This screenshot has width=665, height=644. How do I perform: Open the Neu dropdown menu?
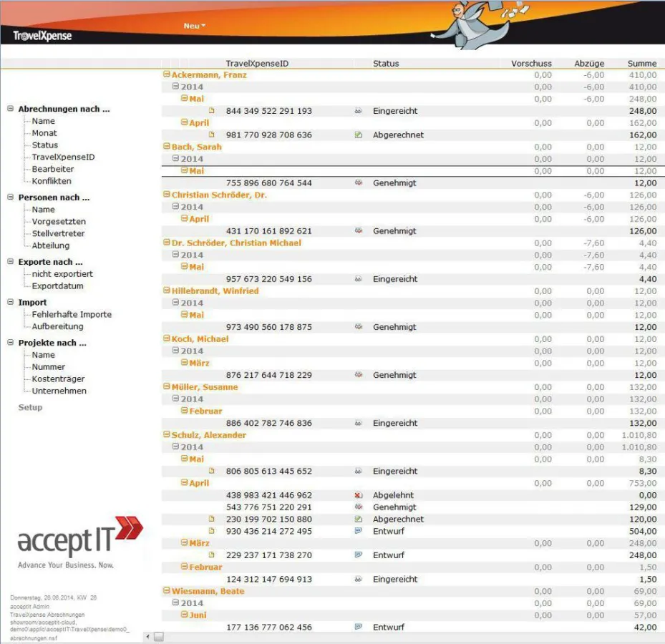[194, 26]
